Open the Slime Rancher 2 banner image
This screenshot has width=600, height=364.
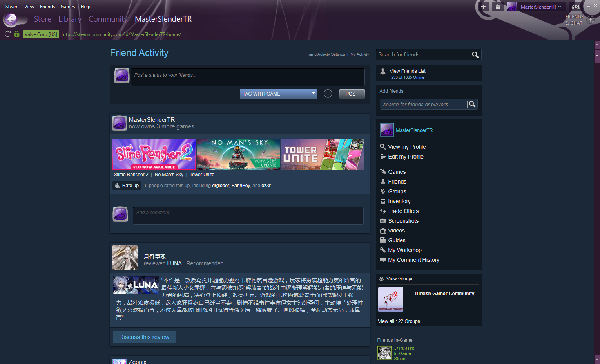[154, 154]
